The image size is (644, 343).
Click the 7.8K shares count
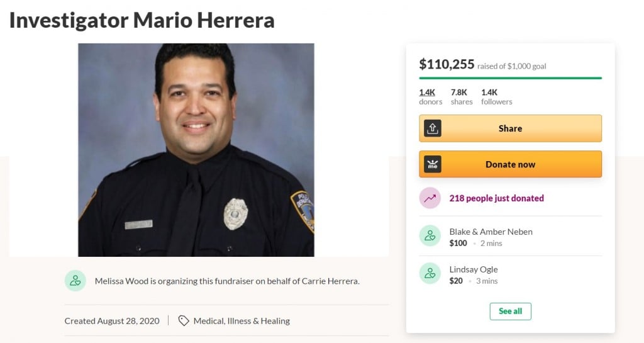point(462,97)
